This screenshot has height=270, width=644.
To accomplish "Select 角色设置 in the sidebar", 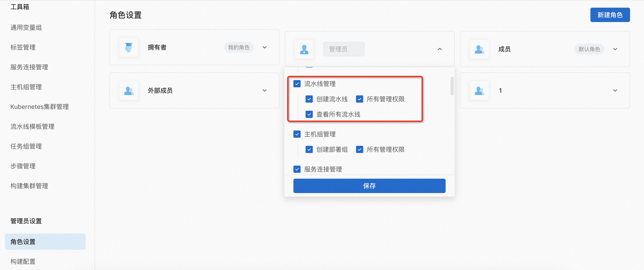I will click(45, 241).
